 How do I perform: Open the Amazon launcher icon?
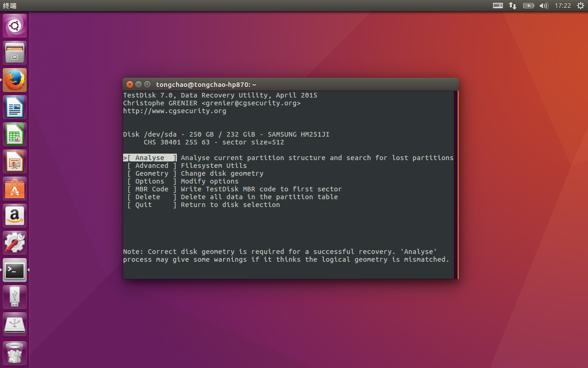click(15, 216)
